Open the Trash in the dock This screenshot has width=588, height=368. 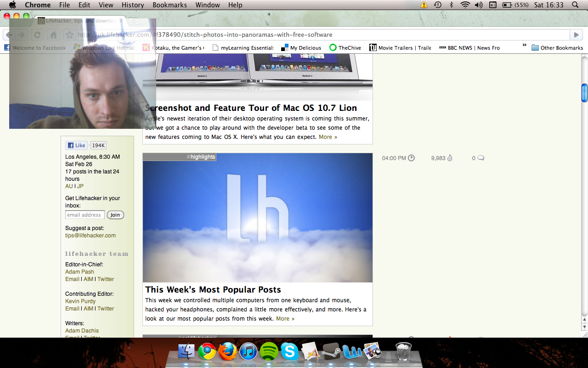(x=404, y=352)
